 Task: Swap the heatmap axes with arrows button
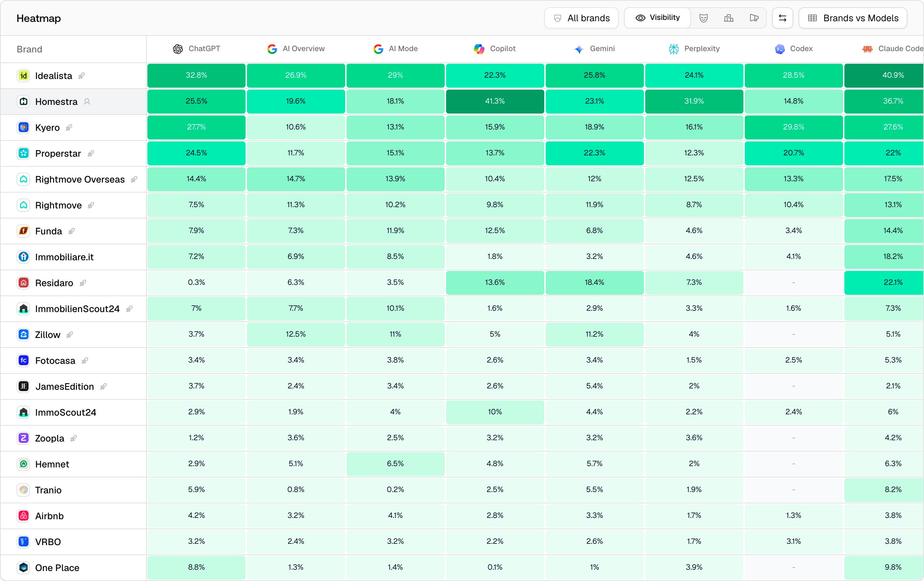pyautogui.click(x=782, y=18)
